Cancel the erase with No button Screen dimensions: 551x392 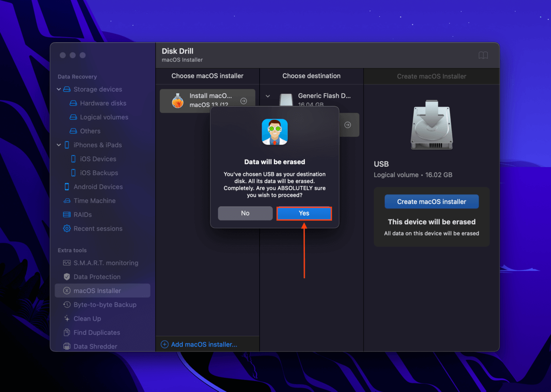tap(245, 213)
